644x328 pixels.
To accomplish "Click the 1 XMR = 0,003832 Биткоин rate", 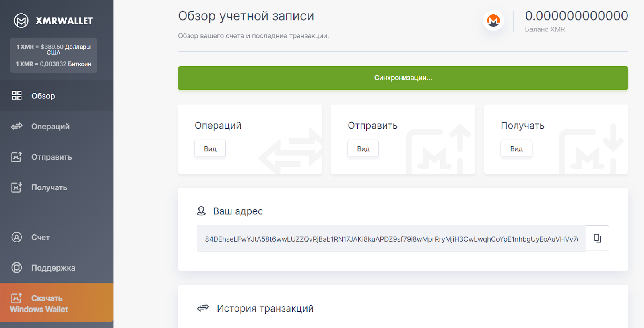I will tap(54, 64).
